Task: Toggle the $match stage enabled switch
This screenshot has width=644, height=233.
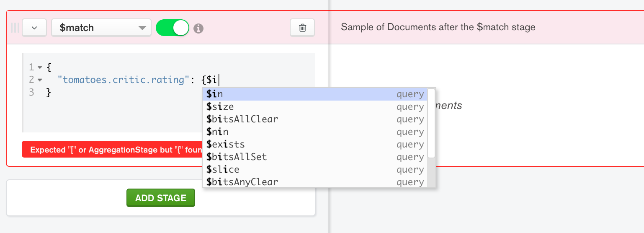Action: tap(173, 28)
